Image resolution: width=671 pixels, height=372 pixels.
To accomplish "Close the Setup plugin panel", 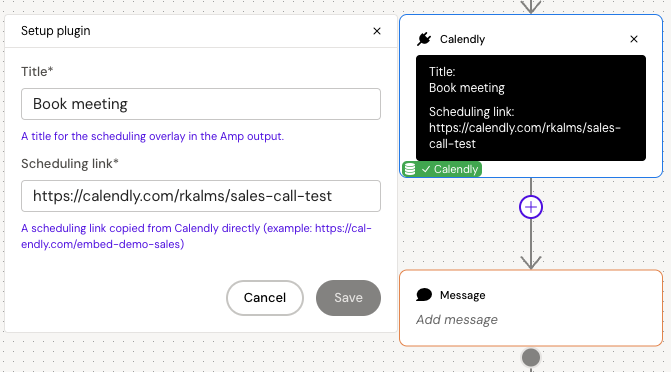I will pyautogui.click(x=377, y=31).
